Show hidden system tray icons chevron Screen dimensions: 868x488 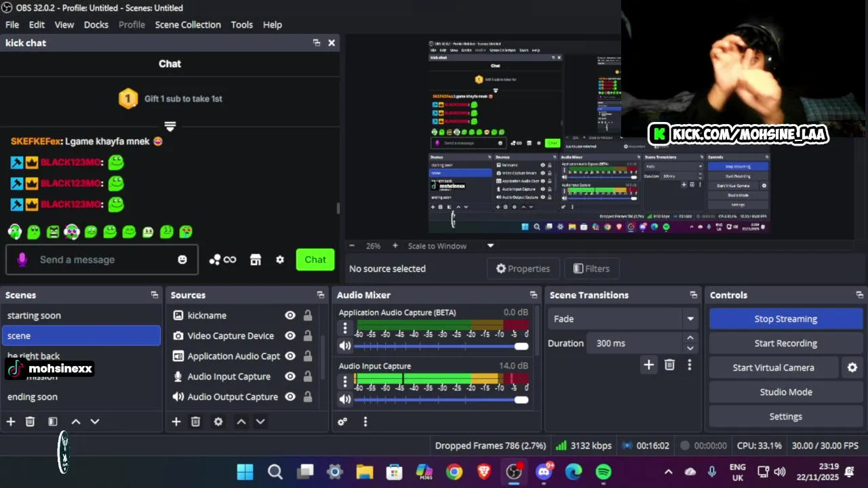pos(668,472)
